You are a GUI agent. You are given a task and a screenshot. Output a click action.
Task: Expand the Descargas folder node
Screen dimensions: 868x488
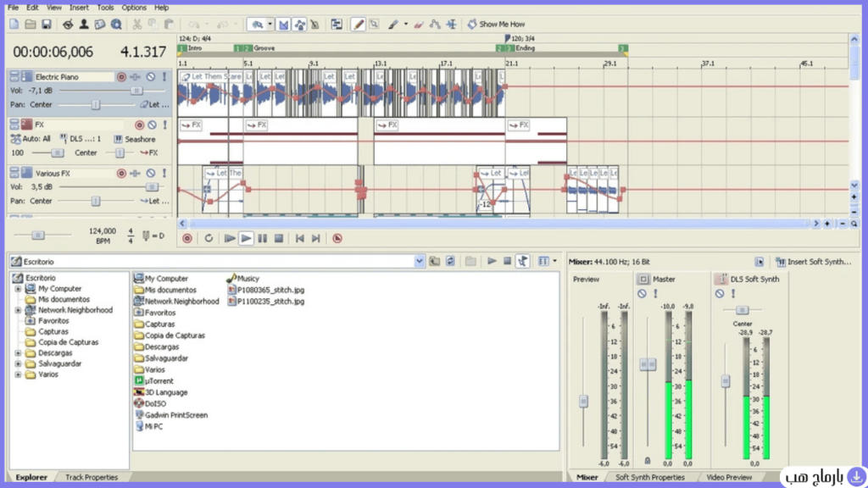point(19,353)
